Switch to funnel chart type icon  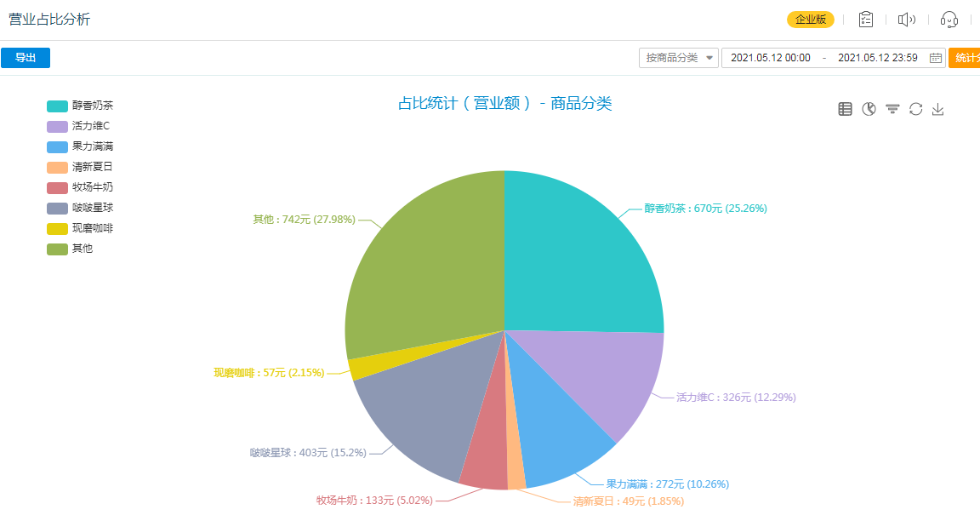click(x=892, y=109)
